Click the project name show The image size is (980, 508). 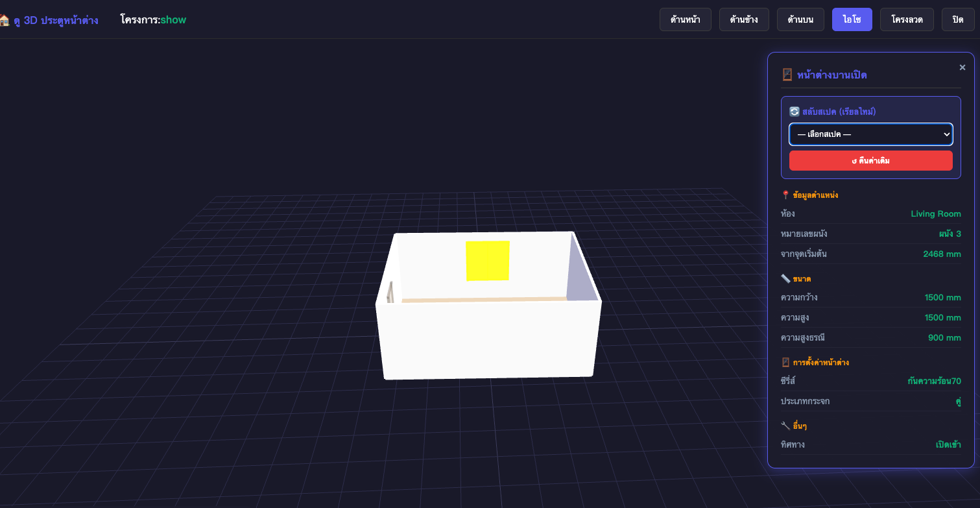pyautogui.click(x=173, y=20)
